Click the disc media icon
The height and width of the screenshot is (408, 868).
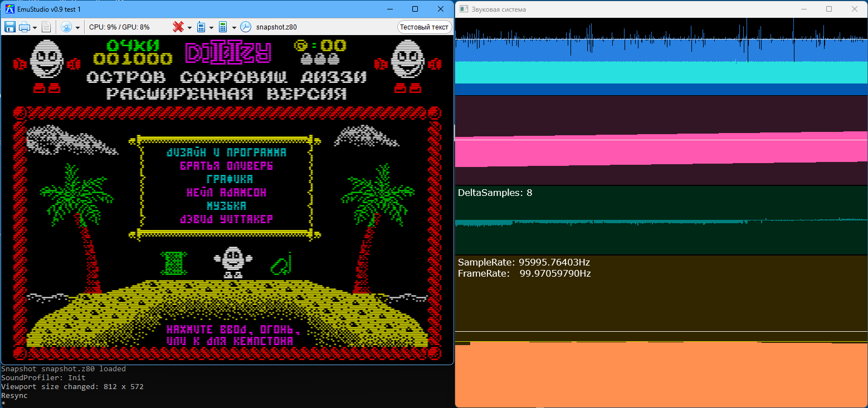(66, 27)
